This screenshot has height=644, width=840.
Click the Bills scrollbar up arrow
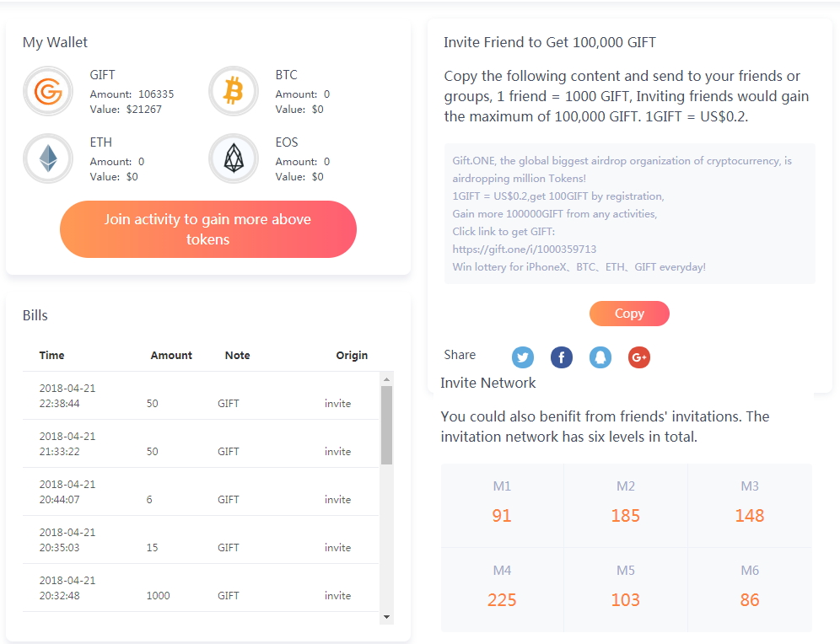(386, 379)
